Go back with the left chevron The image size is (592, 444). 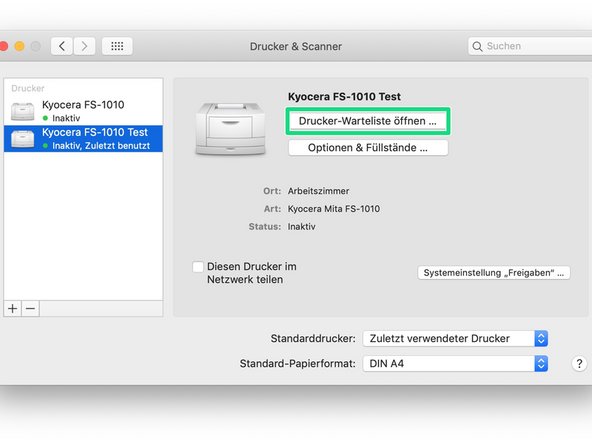coord(62,46)
